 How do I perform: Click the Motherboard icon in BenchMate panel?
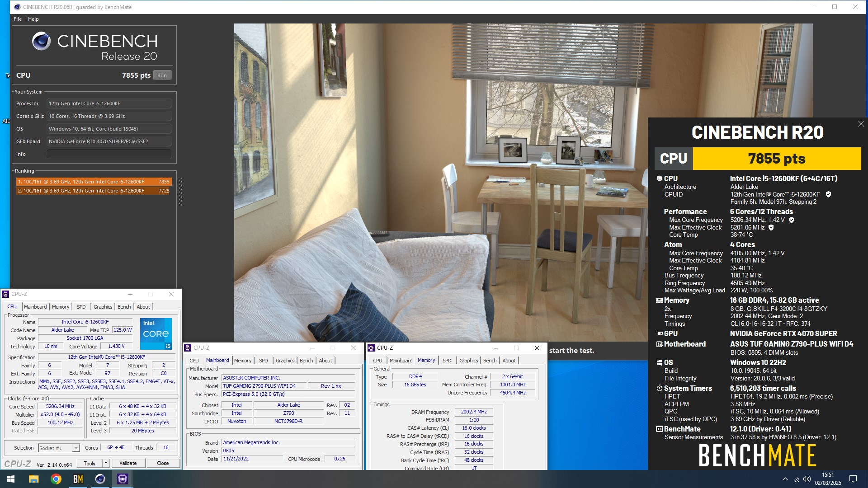click(x=660, y=344)
